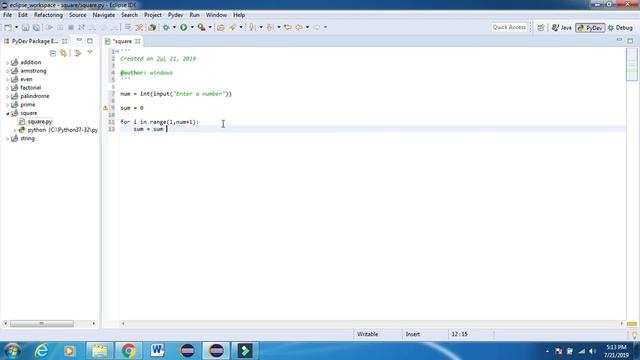
Task: Minimize the editor area
Action: (x=620, y=40)
